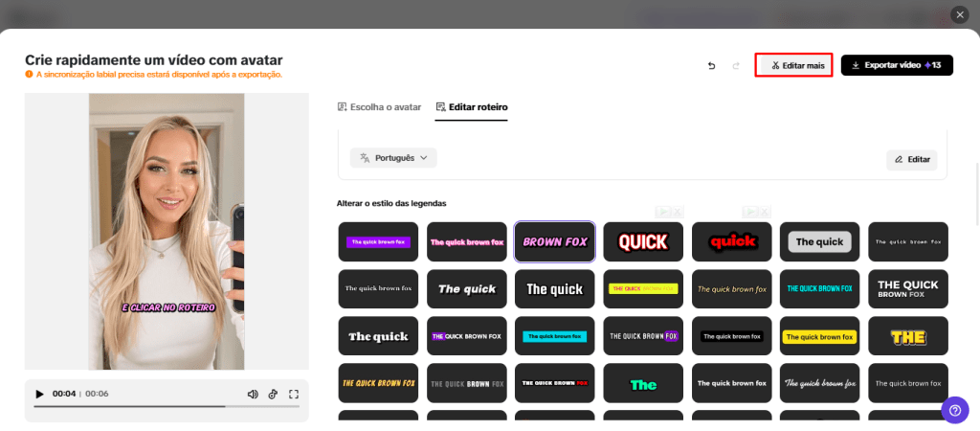Image resolution: width=980 pixels, height=431 pixels.
Task: Select pink italic BROWN FOX caption style
Action: 555,242
